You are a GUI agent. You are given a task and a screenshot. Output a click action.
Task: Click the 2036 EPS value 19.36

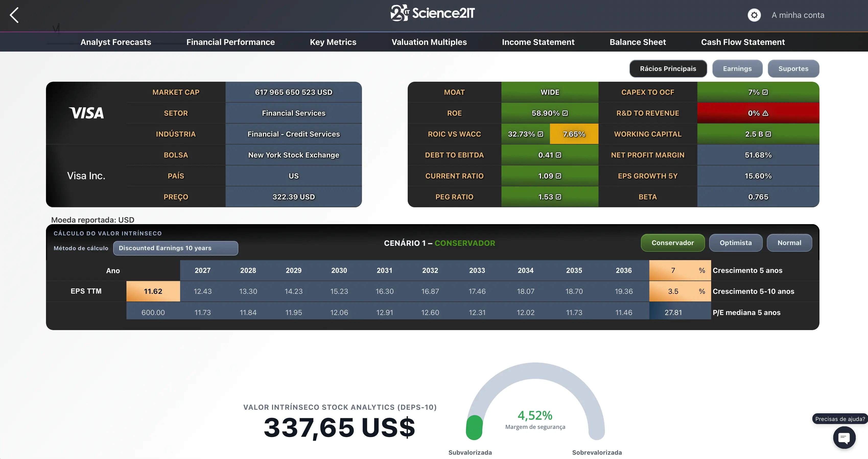coord(624,291)
